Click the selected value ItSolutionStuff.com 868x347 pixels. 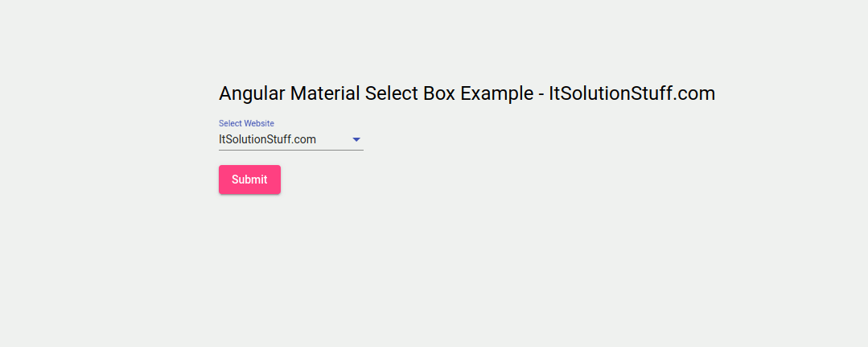click(267, 139)
